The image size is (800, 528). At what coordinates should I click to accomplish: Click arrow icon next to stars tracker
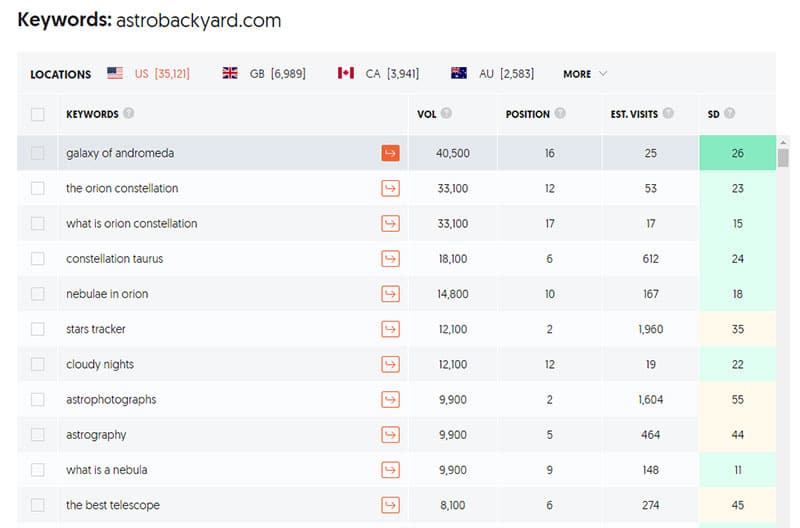390,329
